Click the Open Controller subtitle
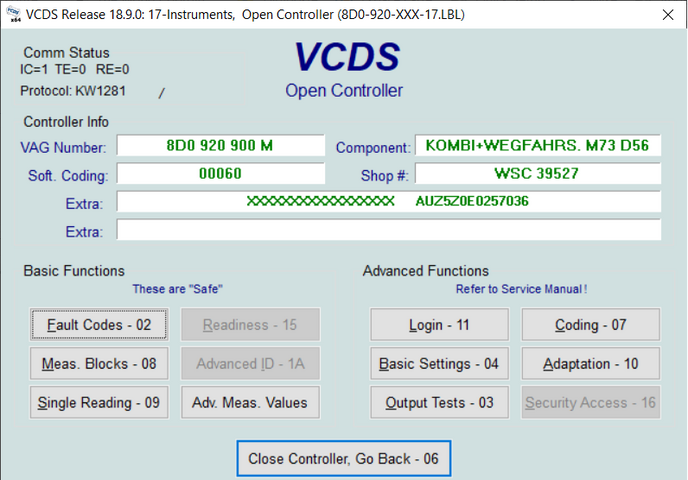The image size is (688, 480). click(344, 91)
